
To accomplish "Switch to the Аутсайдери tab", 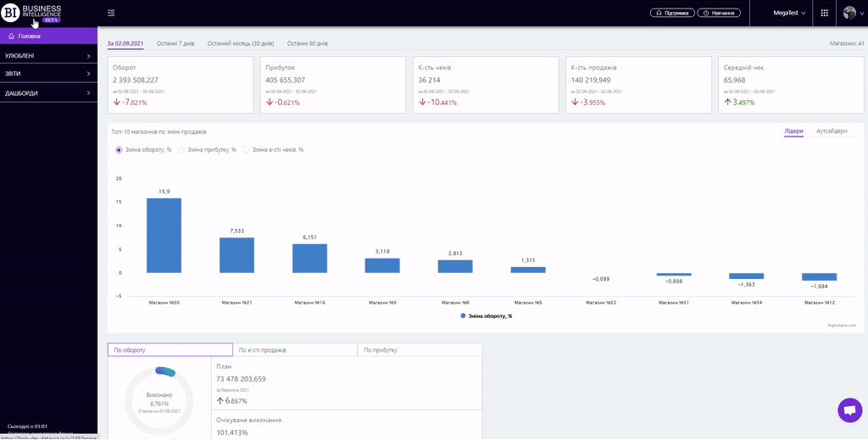I will [831, 131].
